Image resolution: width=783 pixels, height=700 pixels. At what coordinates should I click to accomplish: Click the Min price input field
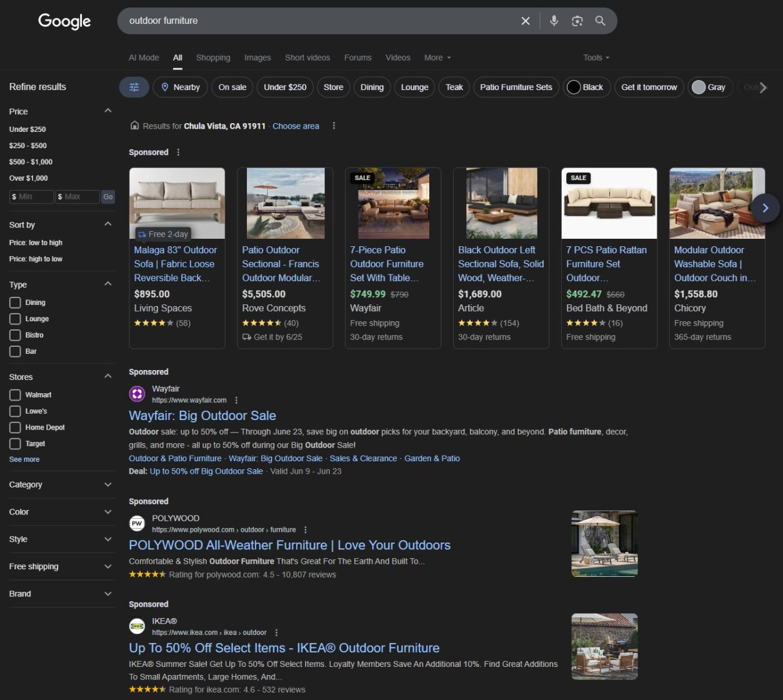31,197
